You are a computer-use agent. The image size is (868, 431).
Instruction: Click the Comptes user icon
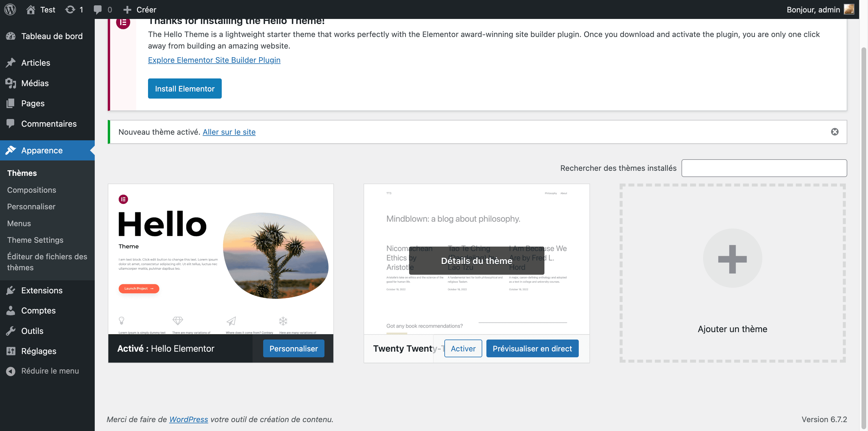(x=11, y=310)
